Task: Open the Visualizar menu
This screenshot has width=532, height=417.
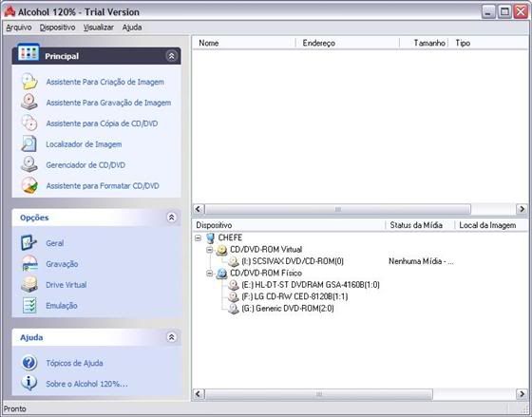Action: [99, 28]
